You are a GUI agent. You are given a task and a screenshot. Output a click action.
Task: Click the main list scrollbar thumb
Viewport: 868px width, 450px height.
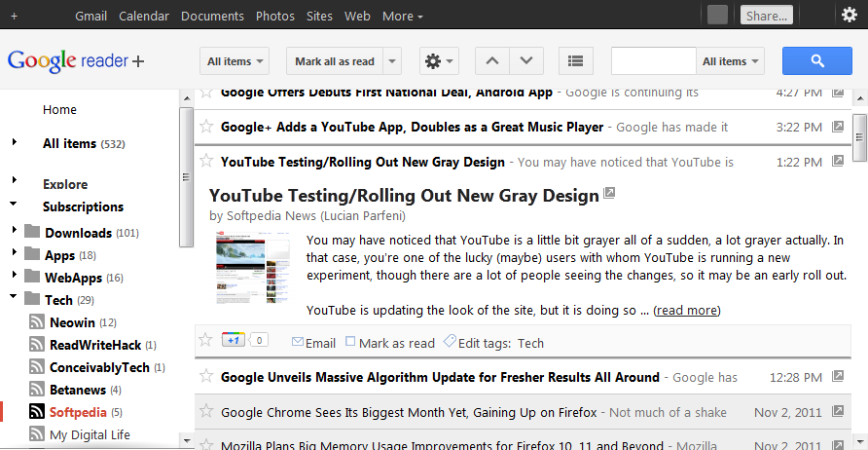(859, 137)
